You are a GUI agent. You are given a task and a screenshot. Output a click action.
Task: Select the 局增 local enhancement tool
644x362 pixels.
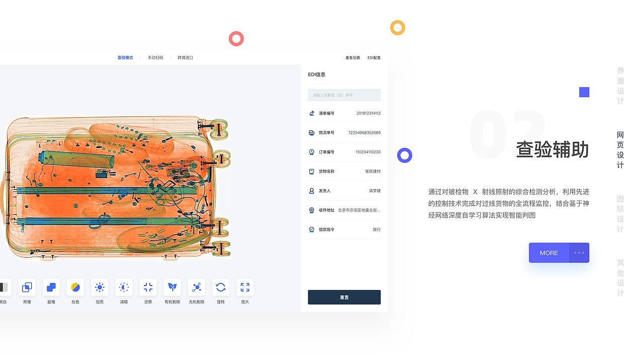pyautogui.click(x=27, y=288)
